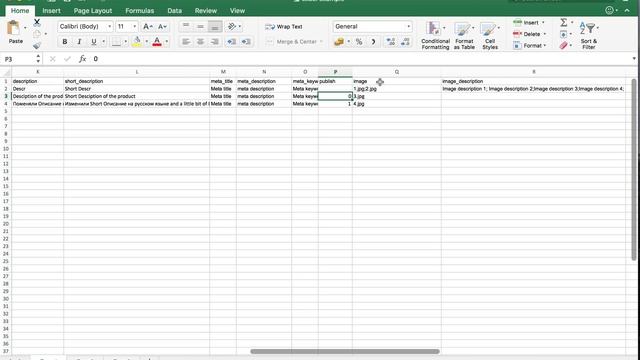The width and height of the screenshot is (640, 360).
Task: Expand the formula bar chevron
Action: (x=634, y=59)
